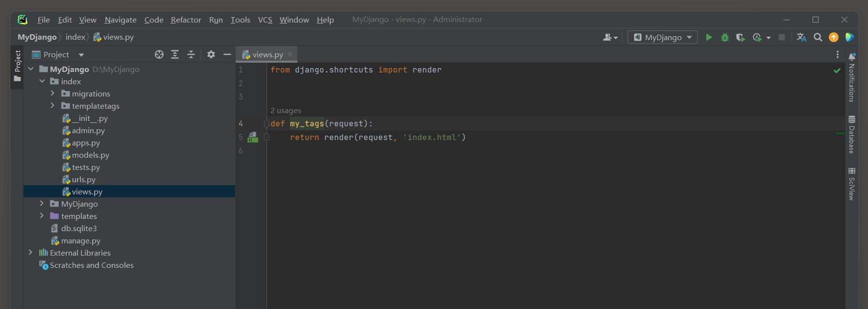Open the translate icon in toolbar

pos(801,37)
